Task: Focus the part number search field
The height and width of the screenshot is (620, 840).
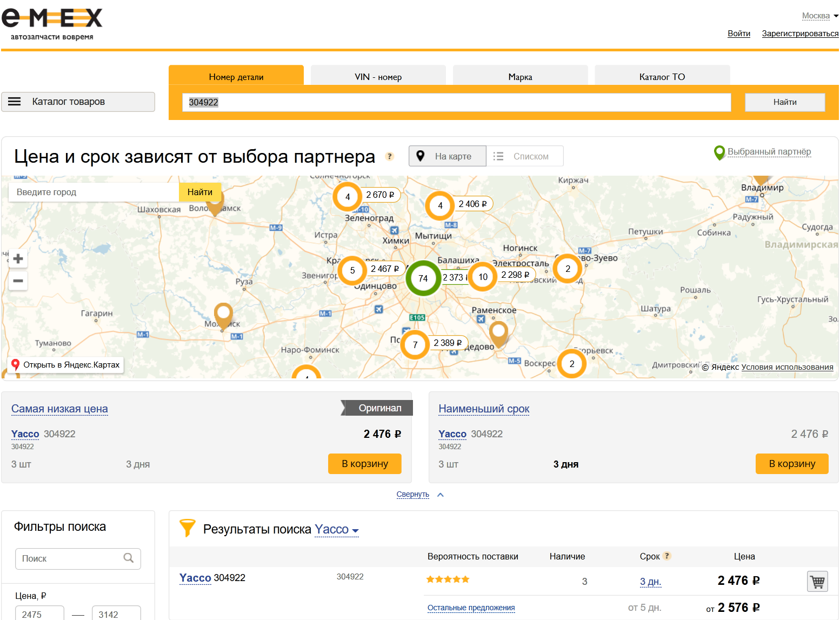Action: tap(457, 102)
